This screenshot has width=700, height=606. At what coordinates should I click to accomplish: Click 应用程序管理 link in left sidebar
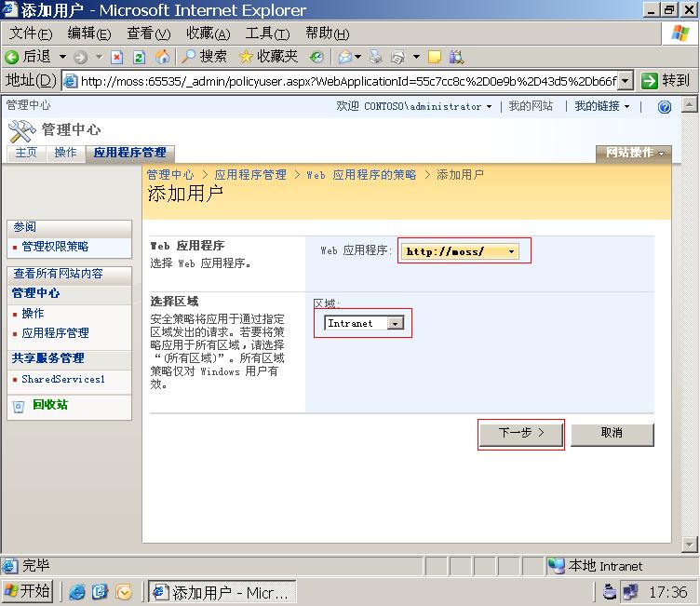[x=55, y=333]
